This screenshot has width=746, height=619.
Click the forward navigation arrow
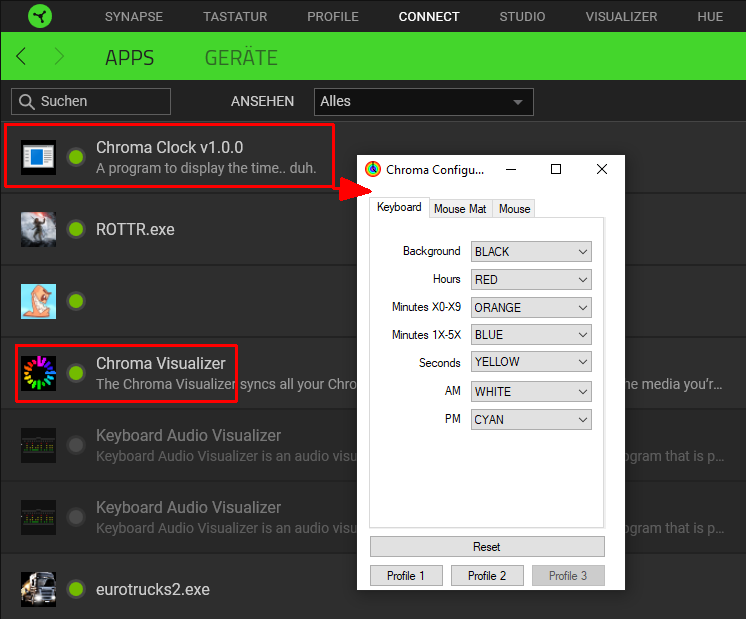tap(59, 57)
